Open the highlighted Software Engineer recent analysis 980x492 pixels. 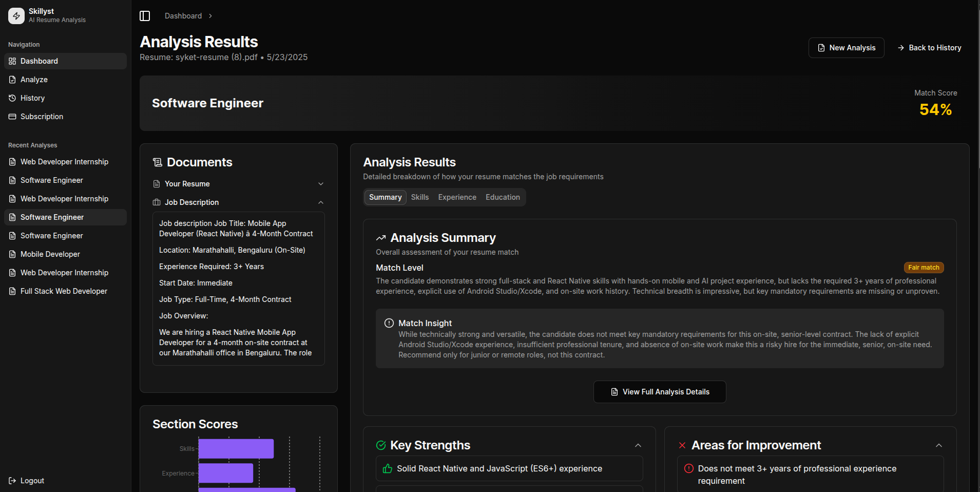(66, 217)
